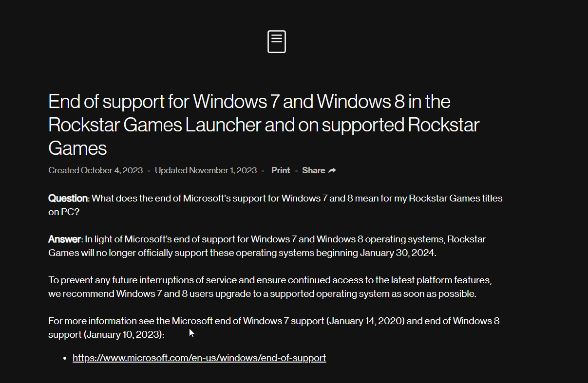The width and height of the screenshot is (588, 383).
Task: Click the article title heading
Action: [x=264, y=125]
